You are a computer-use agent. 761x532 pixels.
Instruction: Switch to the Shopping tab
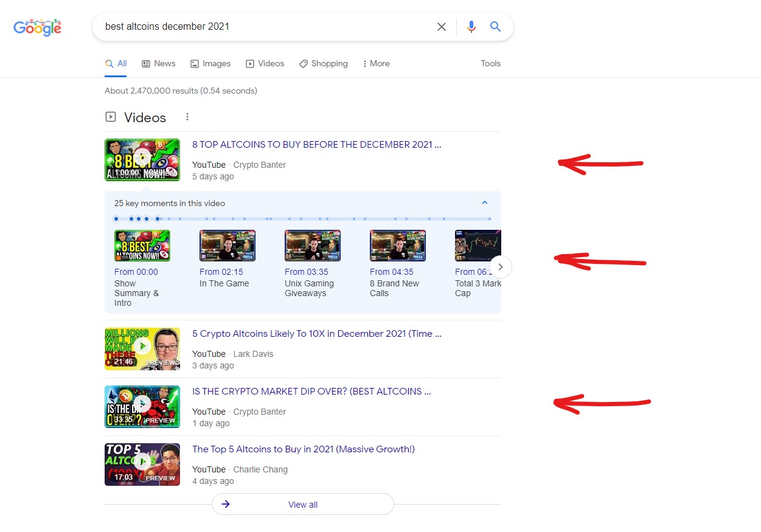[x=324, y=64]
